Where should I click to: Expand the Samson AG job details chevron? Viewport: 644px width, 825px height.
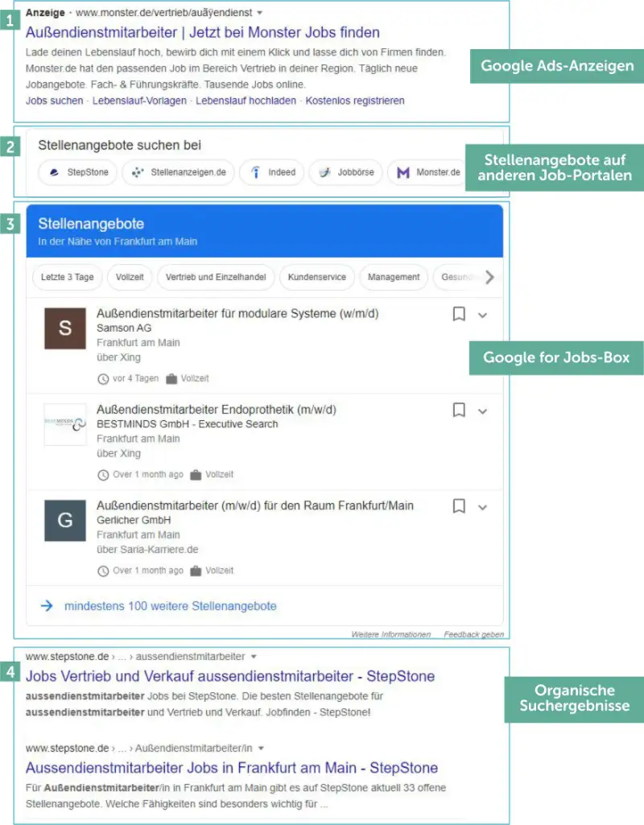[482, 316]
